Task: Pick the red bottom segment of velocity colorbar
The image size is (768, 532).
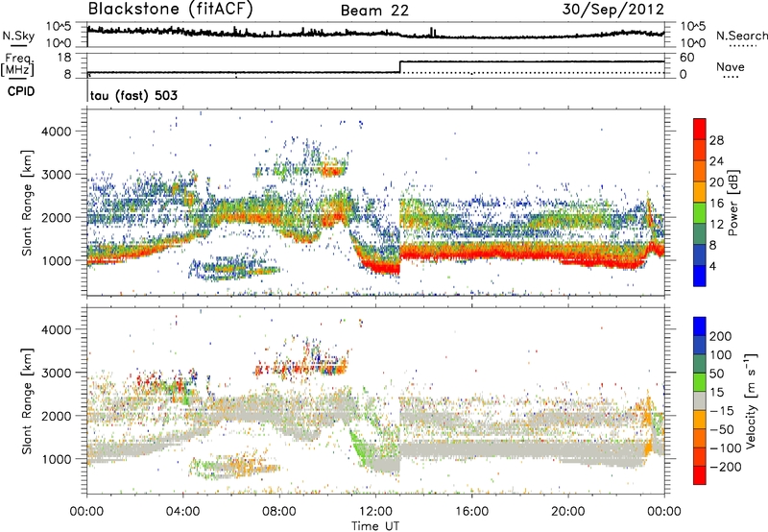Action: 700,474
